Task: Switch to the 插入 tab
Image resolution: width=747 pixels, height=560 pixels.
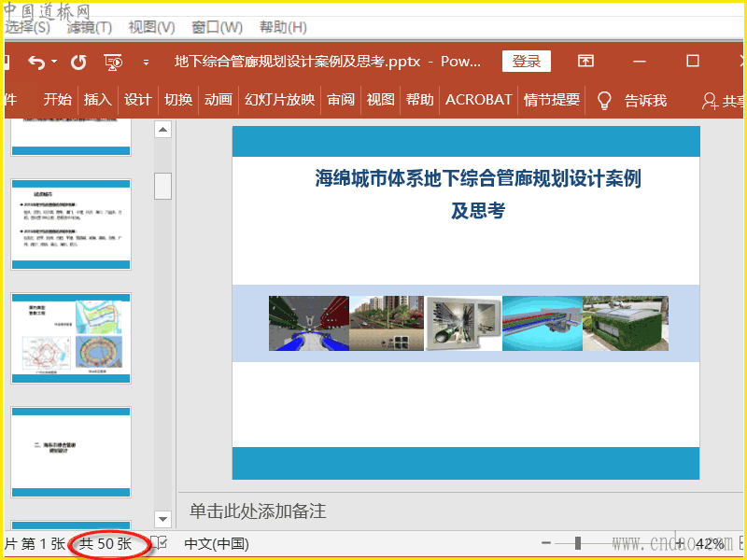Action: click(98, 100)
